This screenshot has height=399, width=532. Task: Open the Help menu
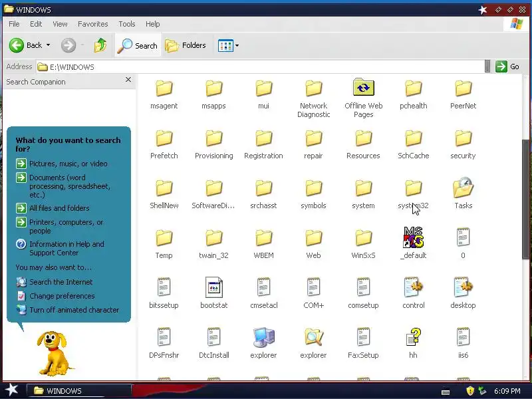click(153, 24)
